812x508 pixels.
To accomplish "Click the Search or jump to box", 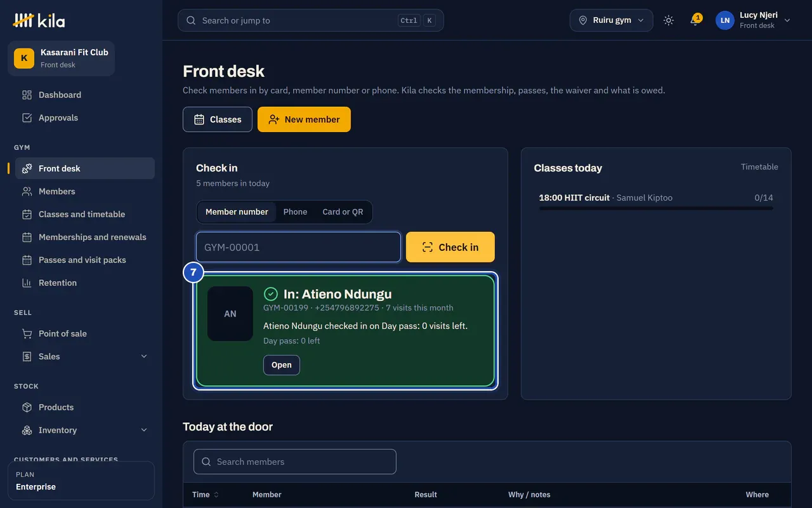I will (311, 20).
